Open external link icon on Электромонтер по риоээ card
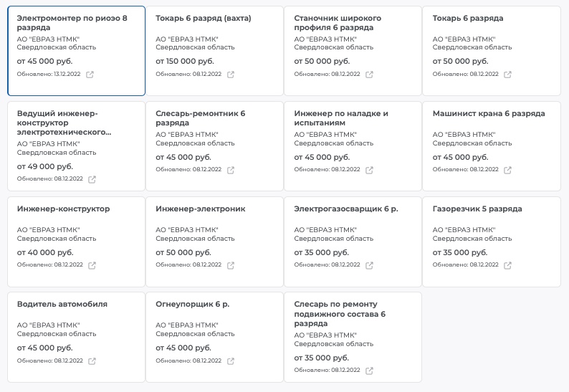This screenshot has width=569, height=392. point(90,75)
